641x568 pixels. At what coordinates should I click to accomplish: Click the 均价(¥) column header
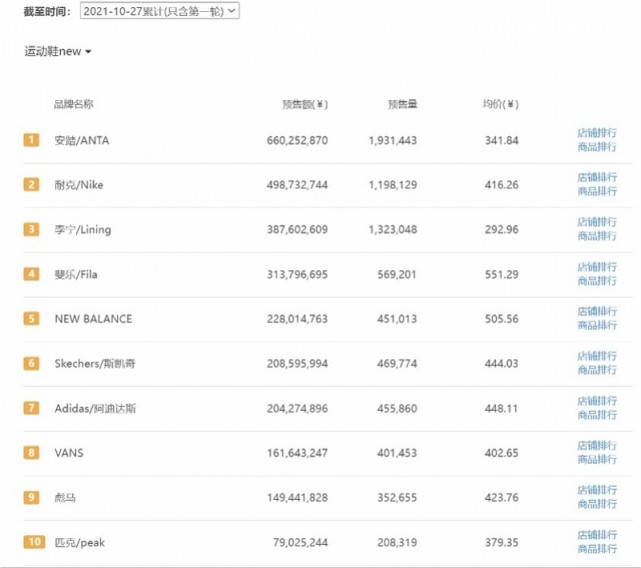coord(500,105)
